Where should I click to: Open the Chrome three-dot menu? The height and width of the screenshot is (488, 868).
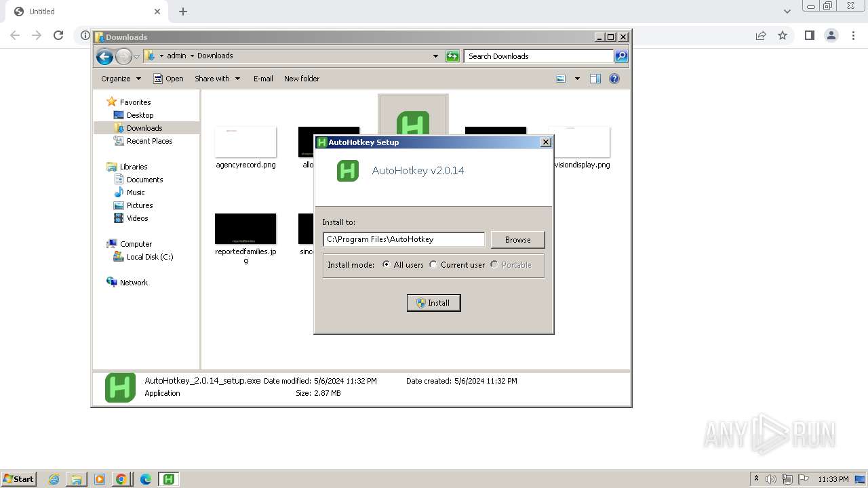pos(852,35)
